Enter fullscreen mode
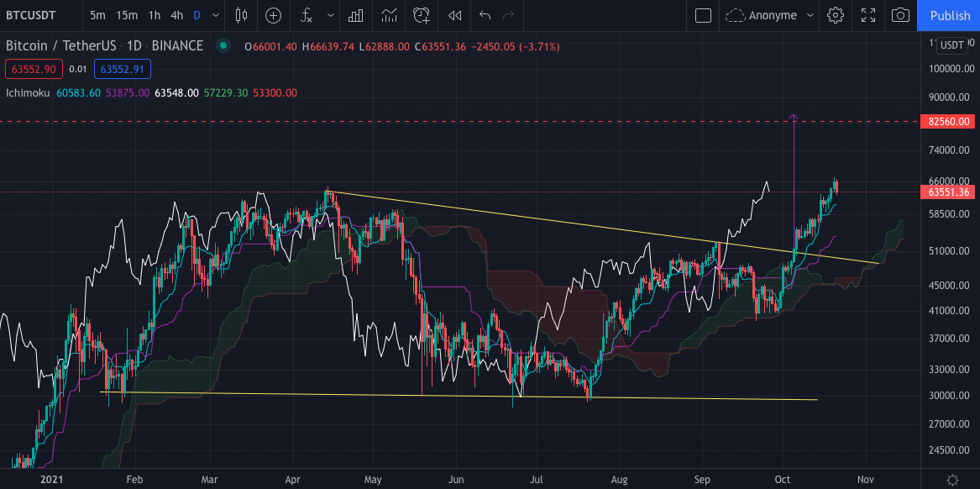The width and height of the screenshot is (980, 489). point(867,15)
